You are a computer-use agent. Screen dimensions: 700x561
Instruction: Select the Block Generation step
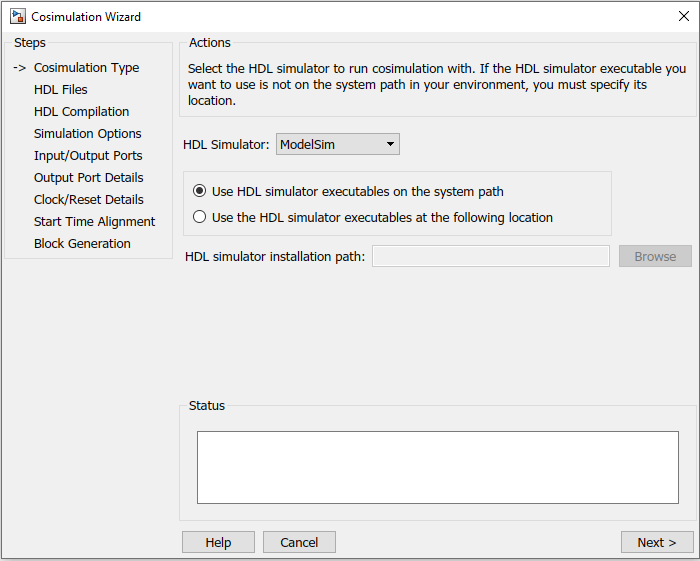(x=82, y=244)
